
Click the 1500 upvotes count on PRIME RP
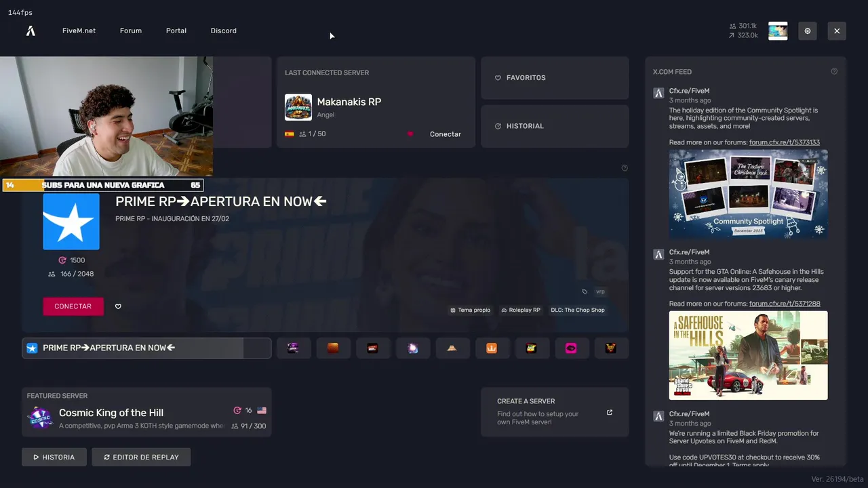tap(72, 260)
